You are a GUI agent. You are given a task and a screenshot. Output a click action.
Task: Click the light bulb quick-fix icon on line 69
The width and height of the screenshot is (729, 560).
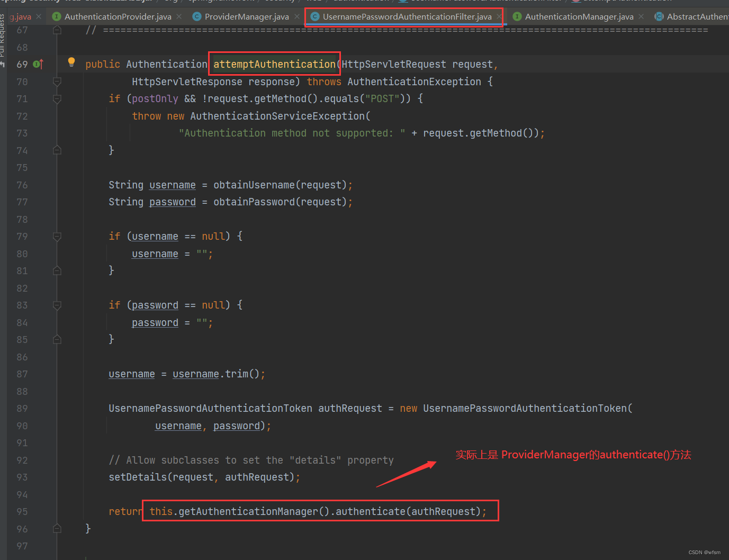[x=71, y=62]
